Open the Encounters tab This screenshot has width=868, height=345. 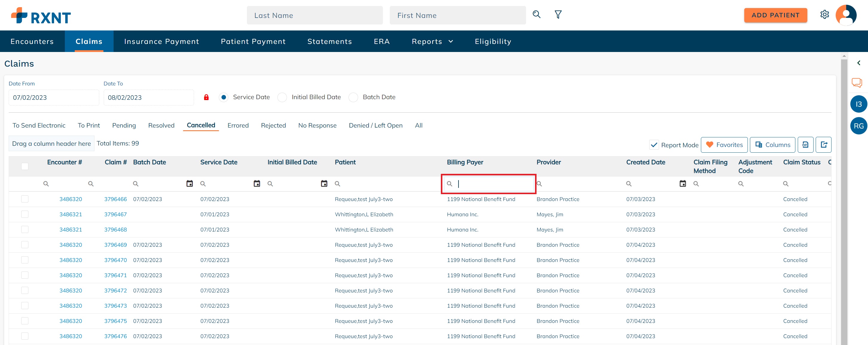(32, 42)
